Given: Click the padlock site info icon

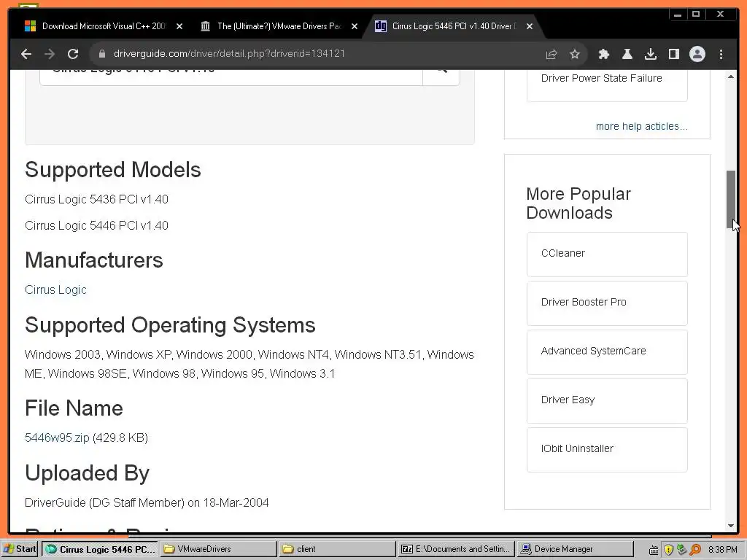Looking at the screenshot, I should pos(101,54).
